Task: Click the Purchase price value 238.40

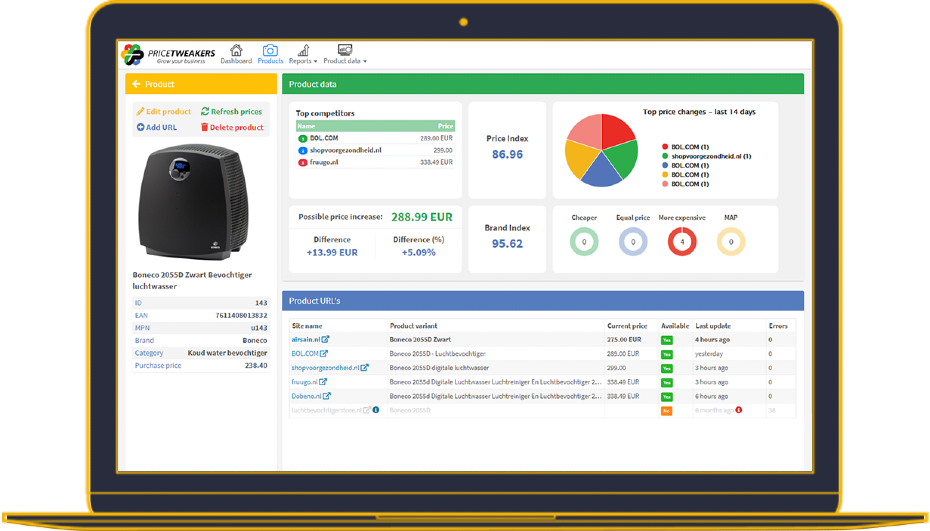Action: tap(256, 365)
